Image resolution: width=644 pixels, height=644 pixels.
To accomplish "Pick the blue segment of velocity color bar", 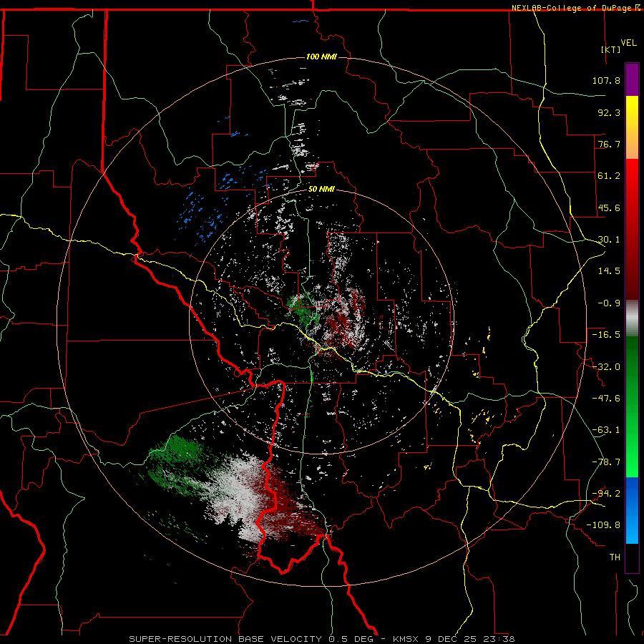I will point(632,510).
